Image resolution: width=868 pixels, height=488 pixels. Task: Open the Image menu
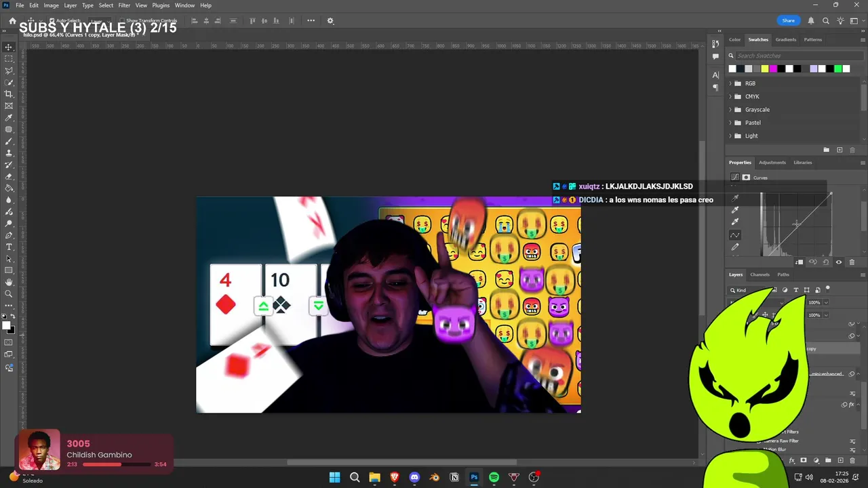click(x=52, y=5)
